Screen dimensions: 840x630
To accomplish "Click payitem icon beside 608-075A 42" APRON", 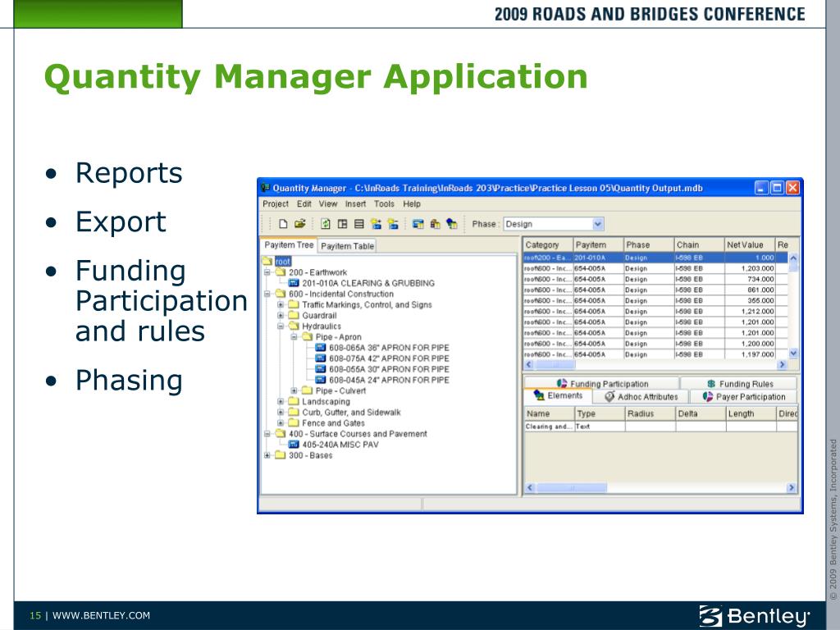I will pyautogui.click(x=321, y=358).
